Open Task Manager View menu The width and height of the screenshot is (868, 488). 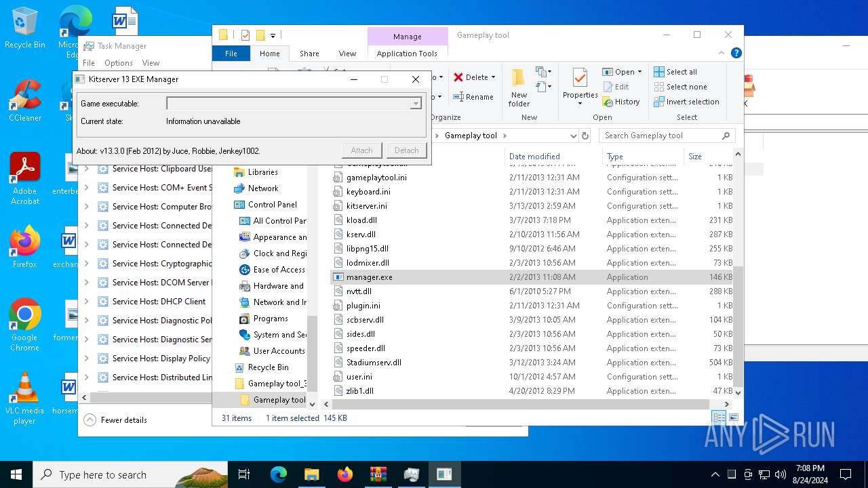tap(151, 63)
